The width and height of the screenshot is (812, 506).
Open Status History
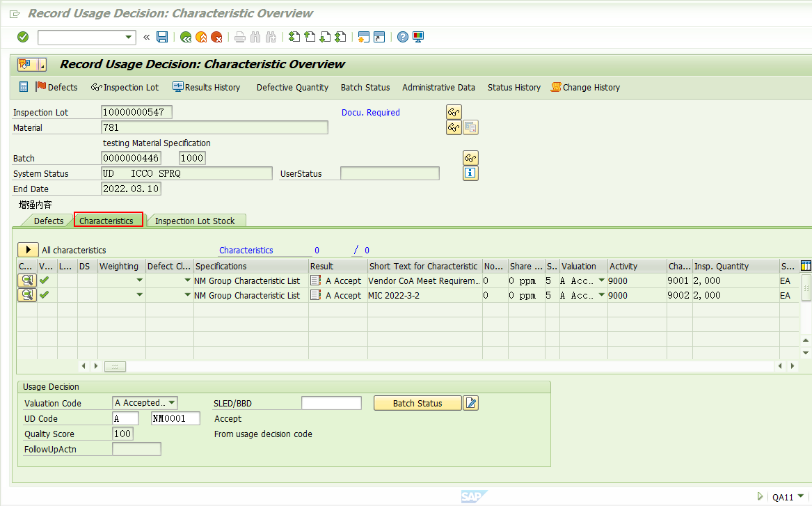[514, 87]
